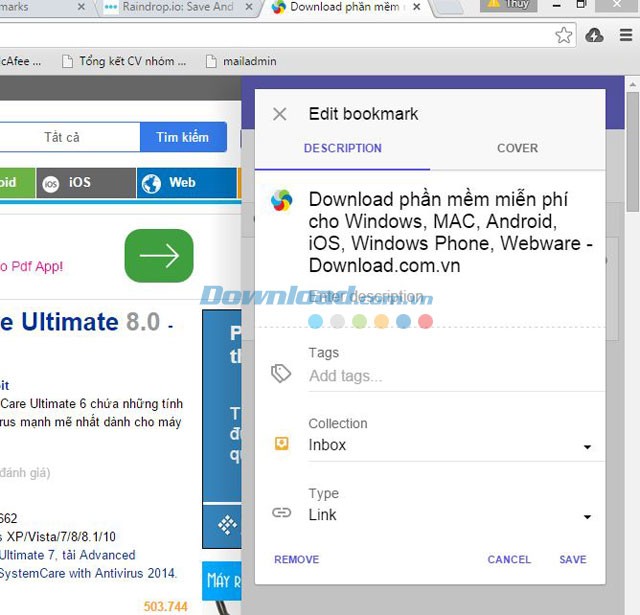Open the mailadmin bookmark
This screenshot has height=615, width=640.
coord(241,61)
